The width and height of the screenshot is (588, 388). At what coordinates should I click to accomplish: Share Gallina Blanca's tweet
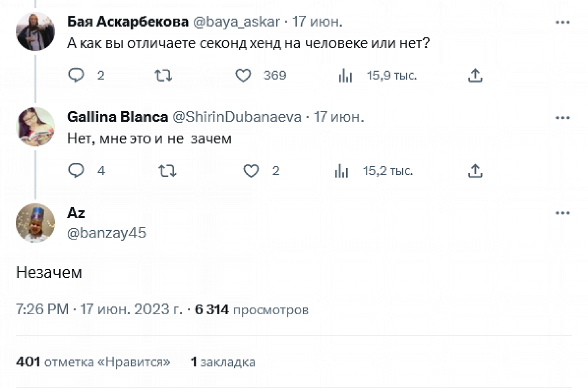475,170
